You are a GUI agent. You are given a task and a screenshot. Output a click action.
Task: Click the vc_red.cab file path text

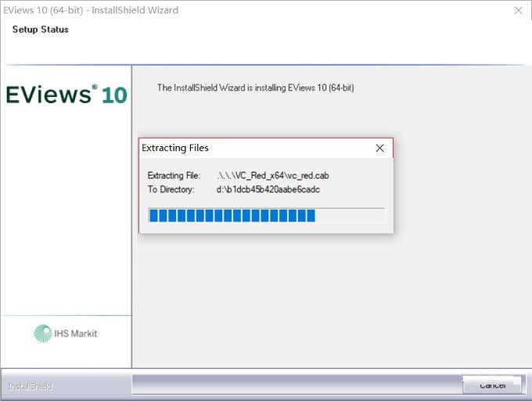coord(272,176)
